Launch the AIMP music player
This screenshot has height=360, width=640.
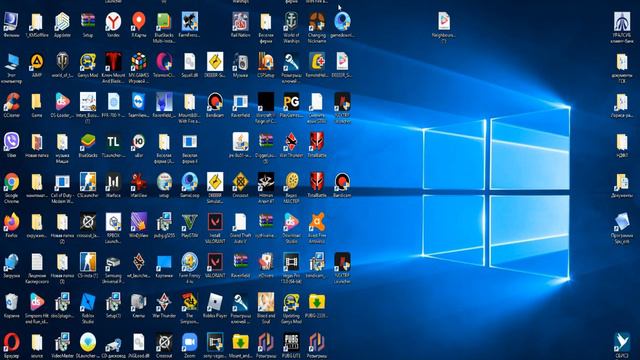tap(37, 62)
